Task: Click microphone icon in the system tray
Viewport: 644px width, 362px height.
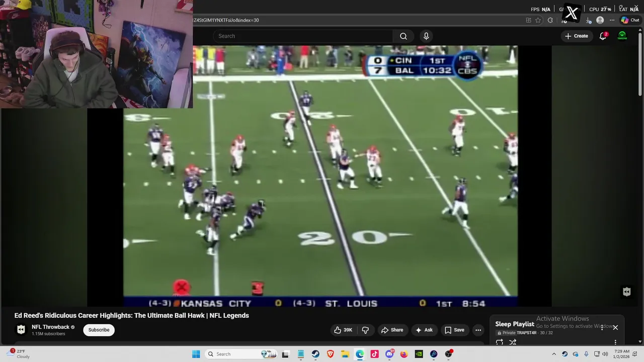Action: tap(586, 354)
